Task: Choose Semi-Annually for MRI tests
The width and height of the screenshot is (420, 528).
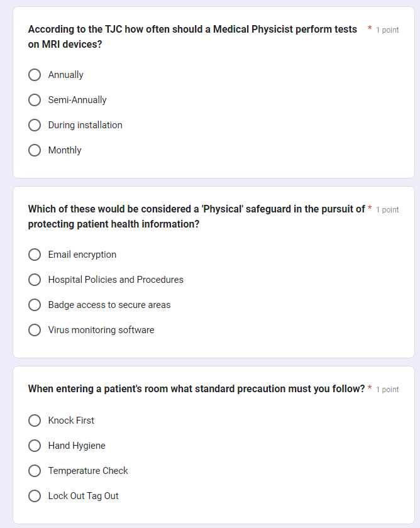Action: point(35,100)
